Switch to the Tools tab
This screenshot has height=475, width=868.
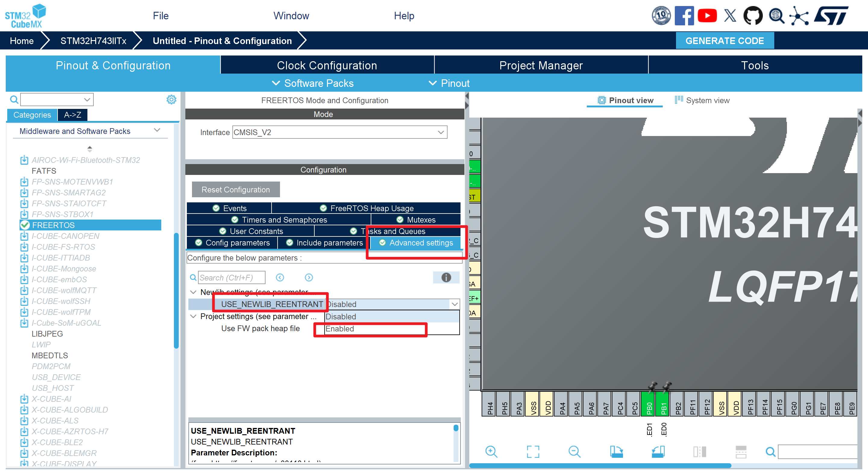pyautogui.click(x=755, y=65)
